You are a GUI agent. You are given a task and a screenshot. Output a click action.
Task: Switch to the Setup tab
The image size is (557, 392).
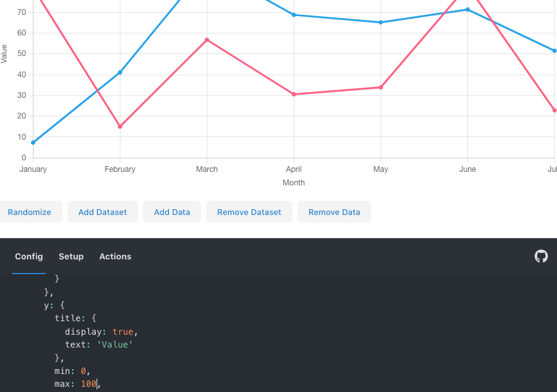71,256
